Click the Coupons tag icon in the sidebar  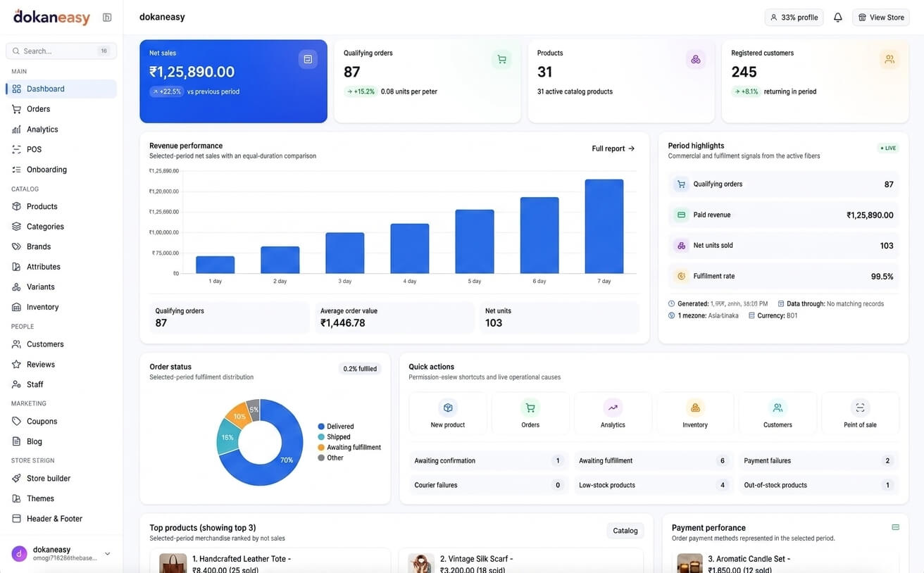(16, 421)
